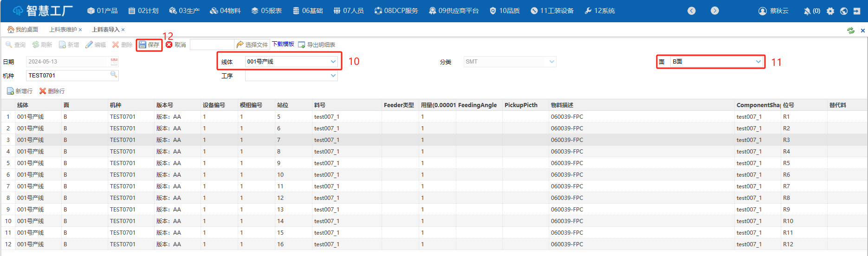
Task: Open the notification bell in header
Action: tap(807, 11)
